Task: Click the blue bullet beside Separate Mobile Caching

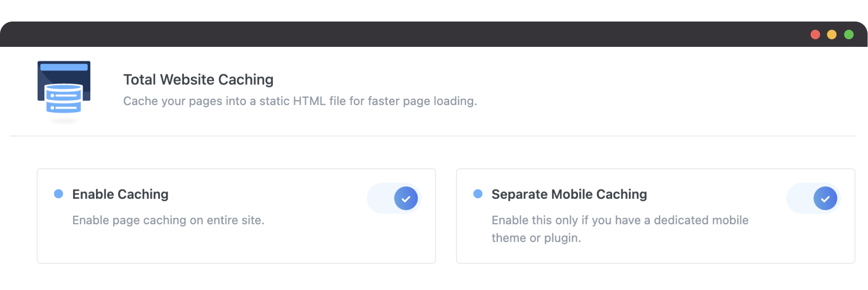Action: click(x=478, y=194)
